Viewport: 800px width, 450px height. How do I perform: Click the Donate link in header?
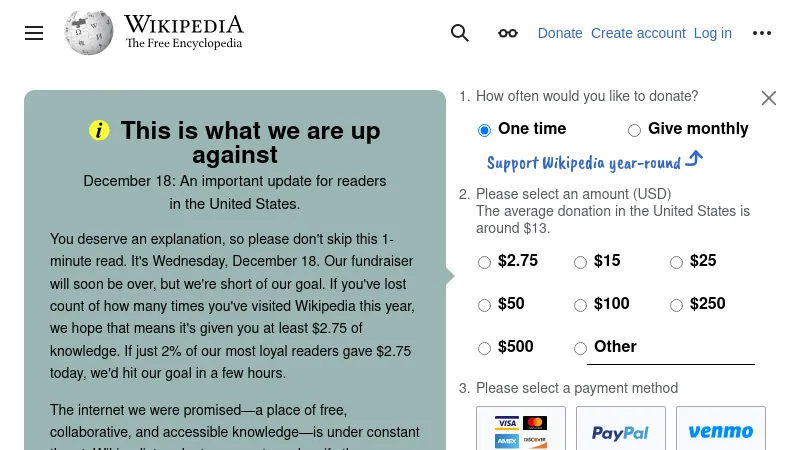[x=560, y=33]
